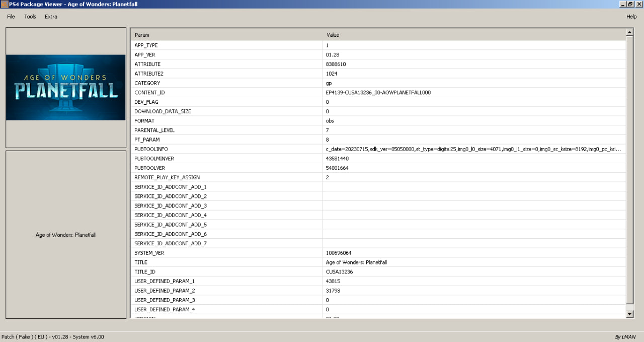Click the value 8388610
The height and width of the screenshot is (342, 644).
336,64
